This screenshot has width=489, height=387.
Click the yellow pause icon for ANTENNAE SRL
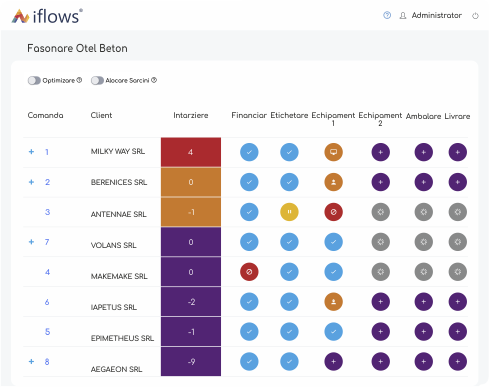pyautogui.click(x=289, y=212)
